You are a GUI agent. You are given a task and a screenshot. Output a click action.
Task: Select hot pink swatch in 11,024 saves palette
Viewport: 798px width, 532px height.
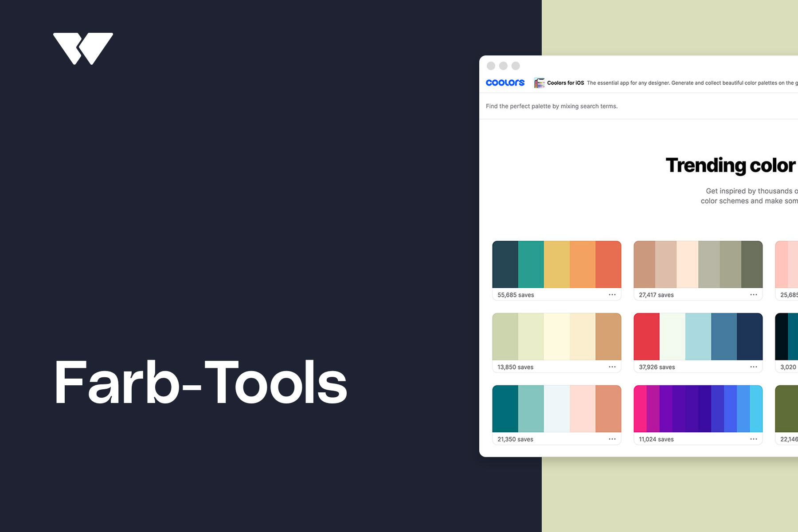coord(640,409)
